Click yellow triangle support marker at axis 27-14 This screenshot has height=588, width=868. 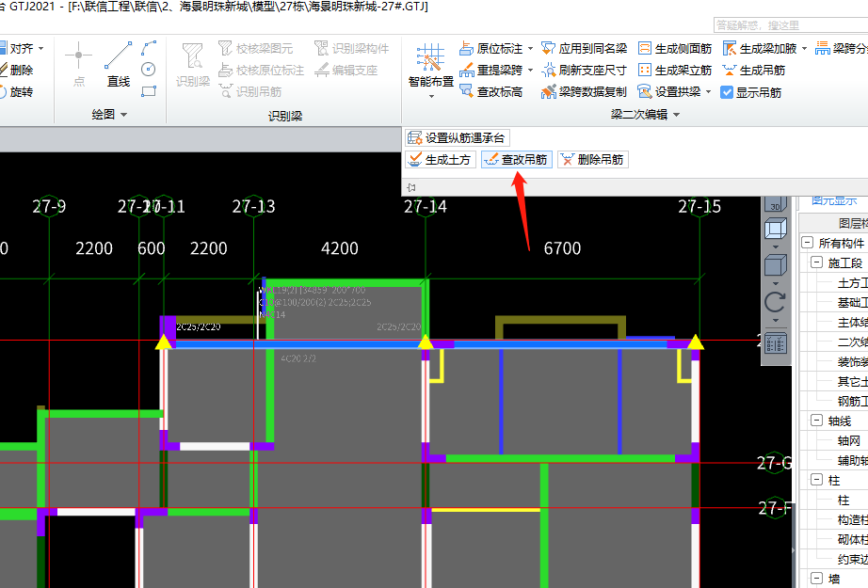tap(426, 342)
